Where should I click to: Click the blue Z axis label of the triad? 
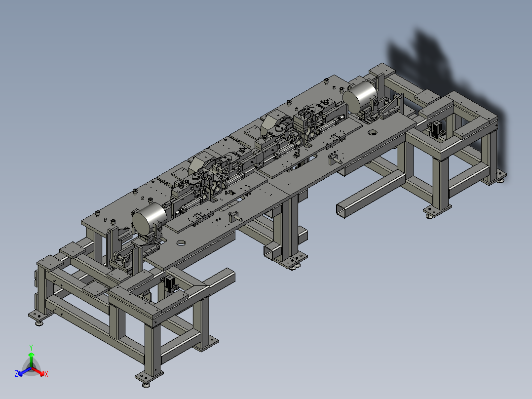pos(16,373)
